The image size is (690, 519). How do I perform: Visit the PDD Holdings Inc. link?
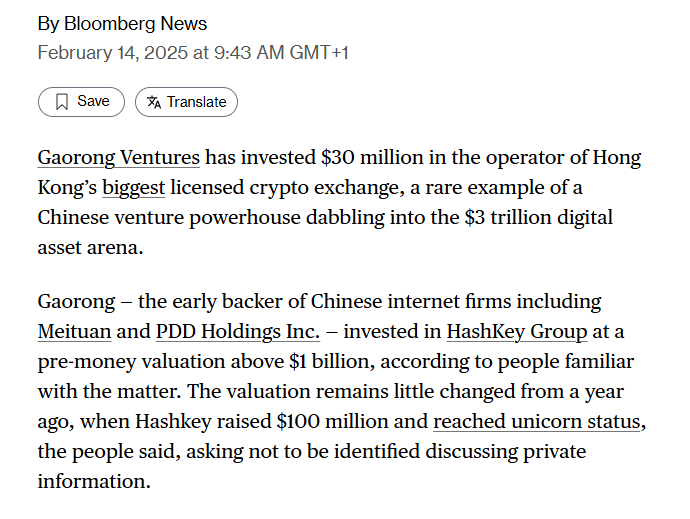(x=238, y=331)
